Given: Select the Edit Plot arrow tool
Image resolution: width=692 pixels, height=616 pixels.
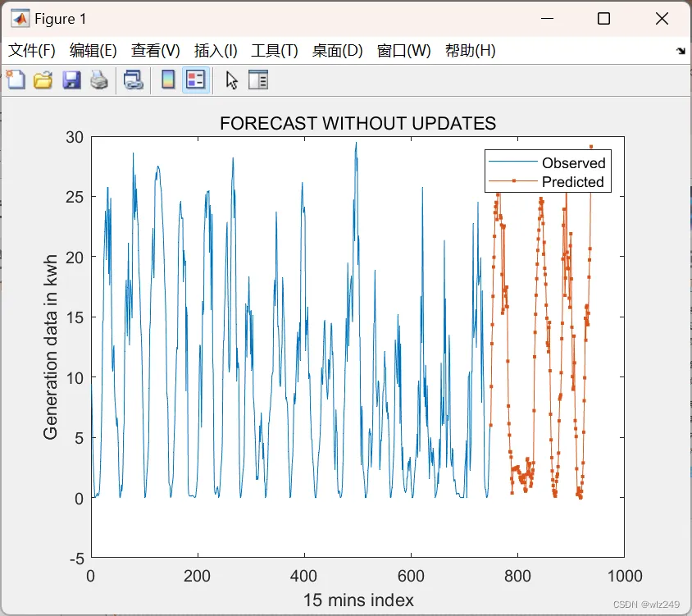Looking at the screenshot, I should click(232, 80).
